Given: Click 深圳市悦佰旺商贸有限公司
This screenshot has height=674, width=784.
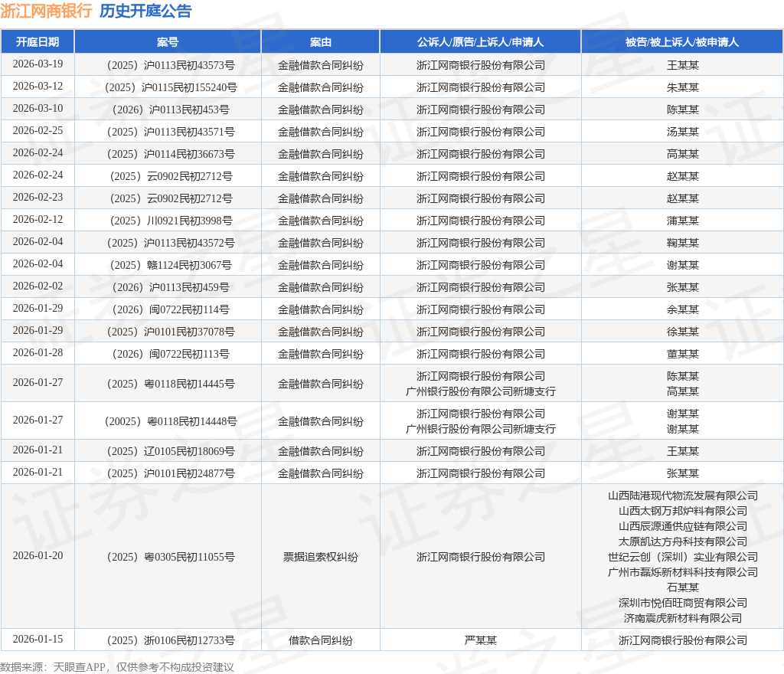Looking at the screenshot, I should (x=682, y=603).
